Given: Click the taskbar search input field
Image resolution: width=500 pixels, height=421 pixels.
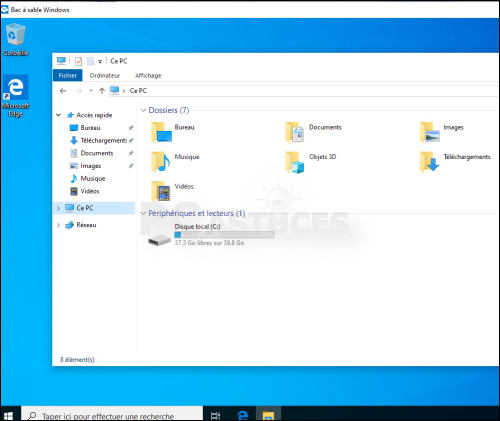Looking at the screenshot, I should tap(112, 413).
